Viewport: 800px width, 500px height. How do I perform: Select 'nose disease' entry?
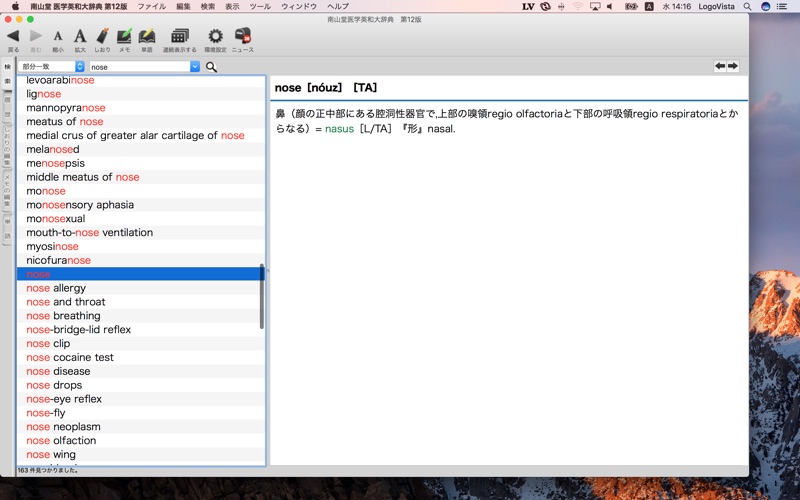pos(141,371)
